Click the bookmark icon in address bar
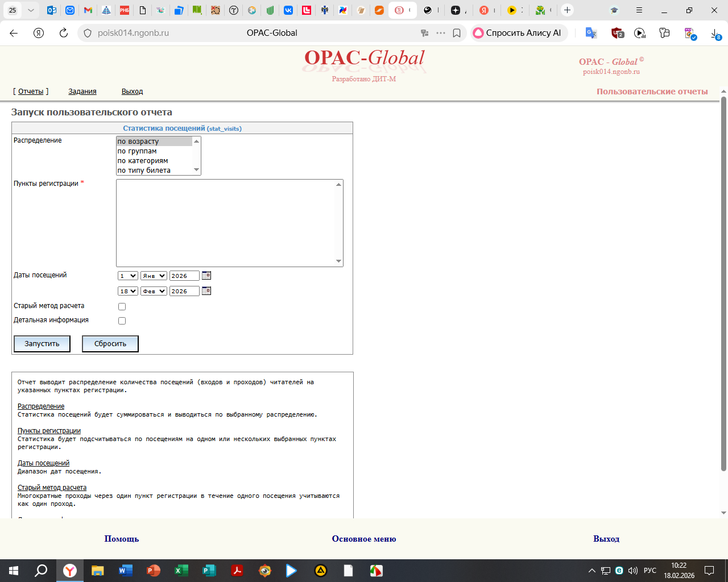 457,33
